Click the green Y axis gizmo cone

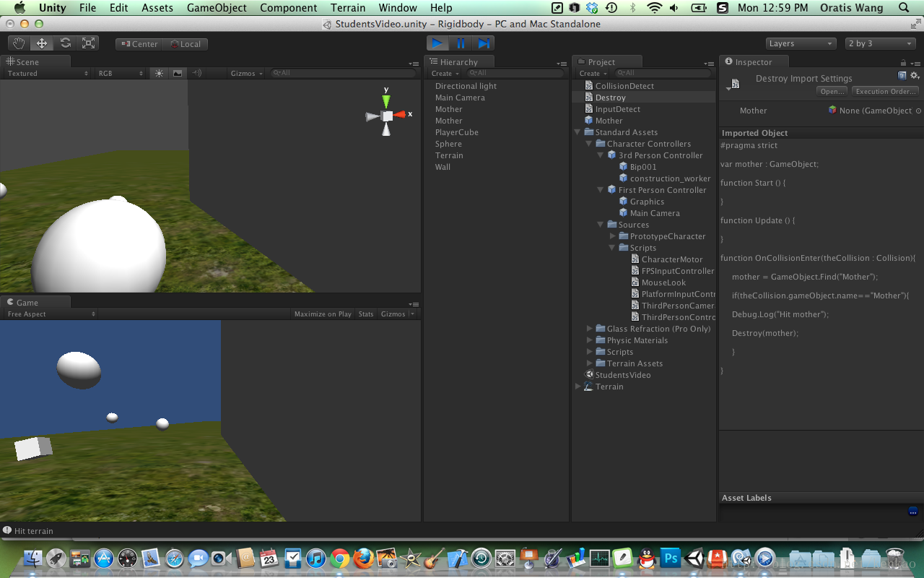coord(387,100)
